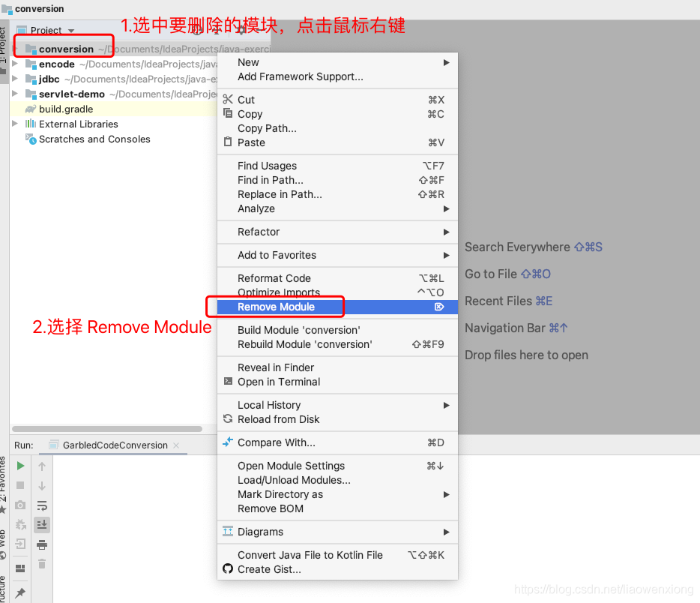The width and height of the screenshot is (700, 603).
Task: Open the Analyze submenu arrow
Action: coord(446,208)
